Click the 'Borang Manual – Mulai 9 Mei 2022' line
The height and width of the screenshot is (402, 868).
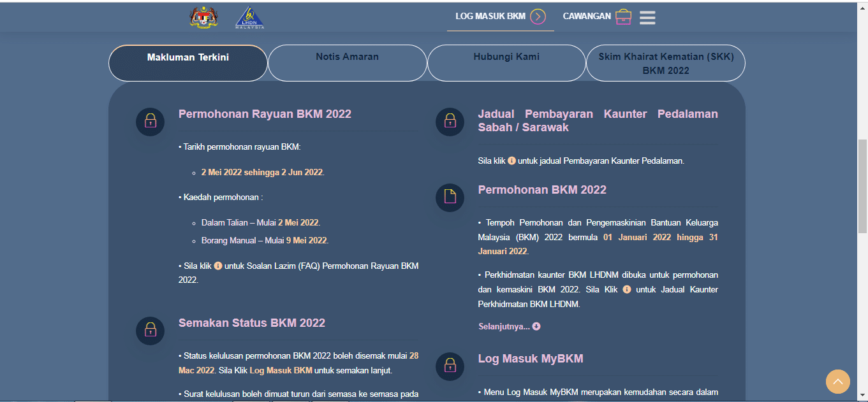[x=265, y=240]
